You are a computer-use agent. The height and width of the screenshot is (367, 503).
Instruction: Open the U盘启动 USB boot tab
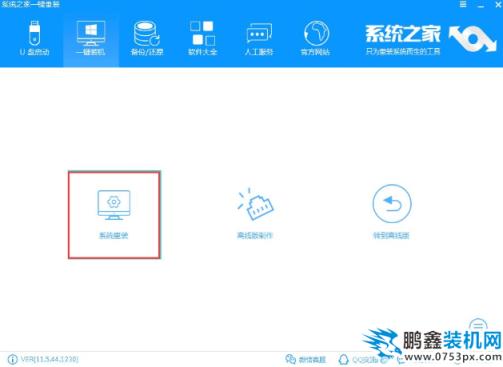click(34, 38)
